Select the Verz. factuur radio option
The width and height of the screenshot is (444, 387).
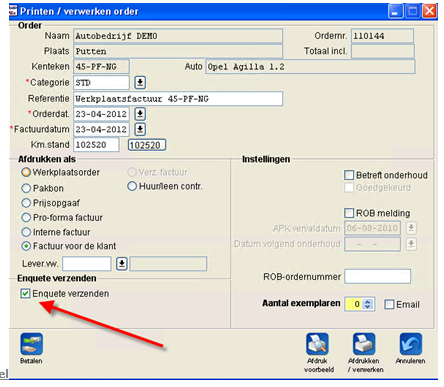click(x=132, y=172)
